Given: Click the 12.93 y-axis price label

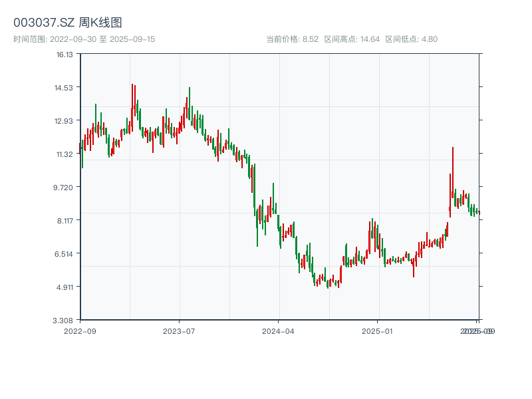Looking at the screenshot, I should 64,121.
